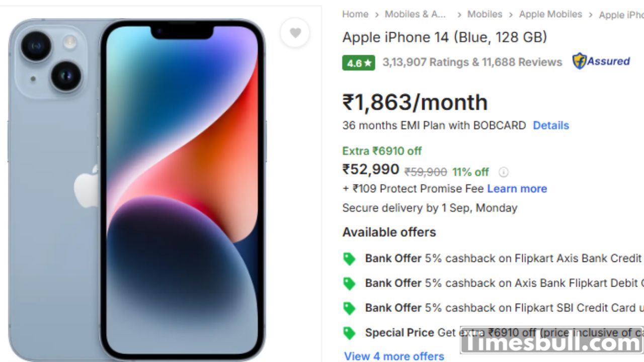The image size is (644, 362).
Task: Open ratings and reviews count
Action: [x=472, y=62]
